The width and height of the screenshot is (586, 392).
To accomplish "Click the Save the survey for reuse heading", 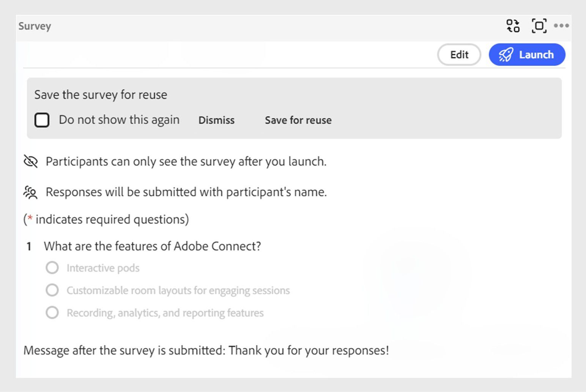I will click(x=101, y=94).
